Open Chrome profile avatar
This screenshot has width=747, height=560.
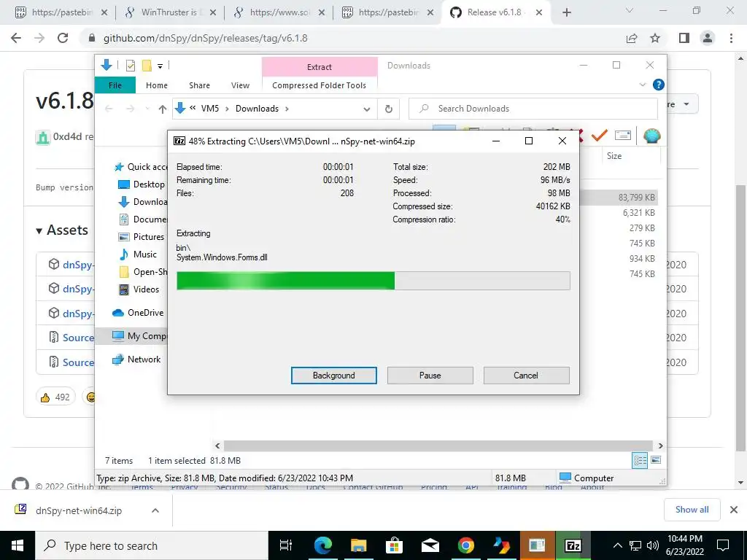(x=708, y=38)
